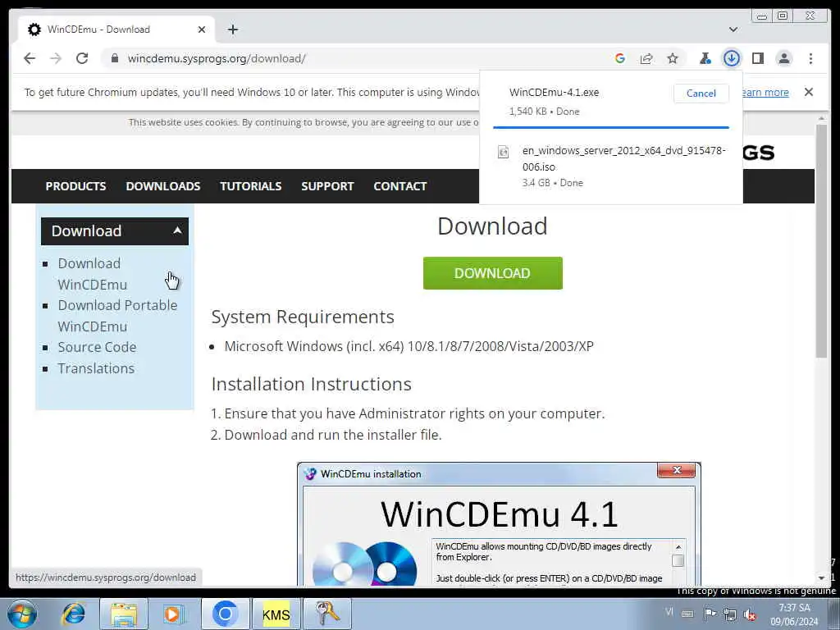Screen dimensions: 840x630
Task: Click the WinCDEmu installation screenshot image
Action: coord(499,524)
